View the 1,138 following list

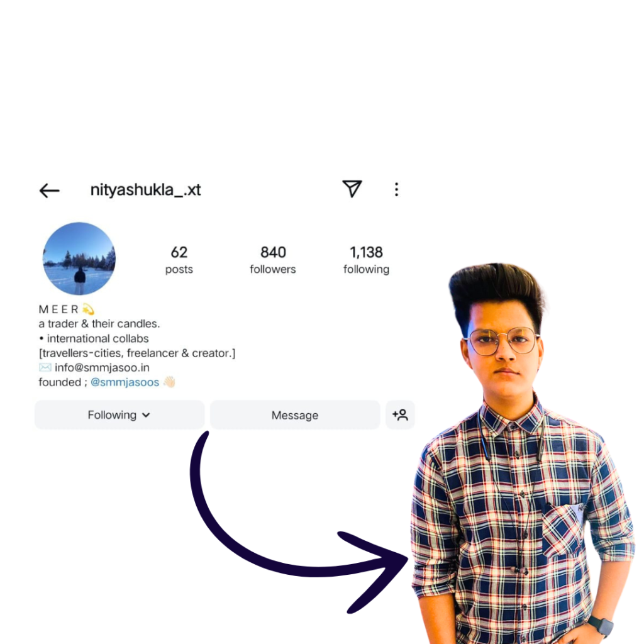click(367, 260)
